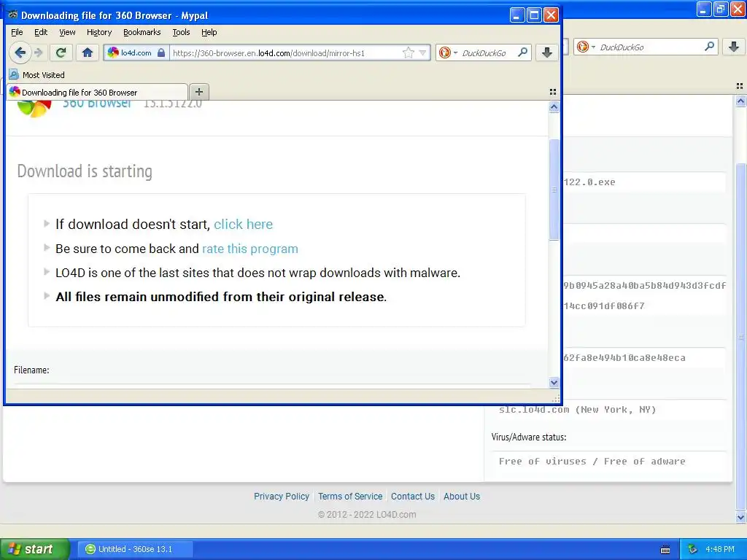This screenshot has width=747, height=560.
Task: Open About Us link in background window
Action: [462, 496]
